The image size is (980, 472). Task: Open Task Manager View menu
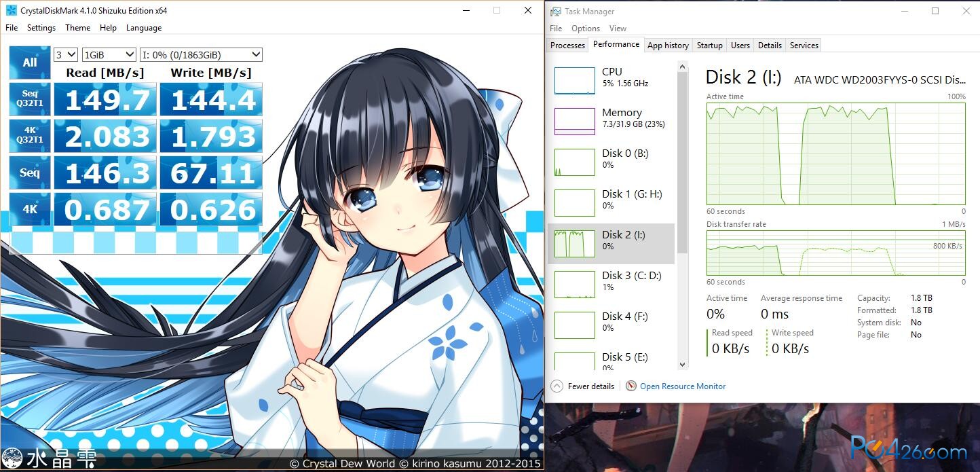[x=618, y=29]
